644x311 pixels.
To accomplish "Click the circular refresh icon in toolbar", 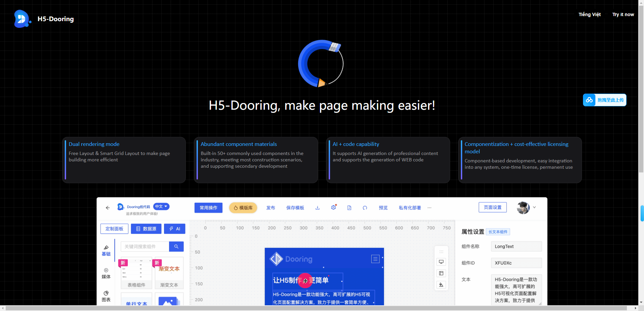I will 365,208.
